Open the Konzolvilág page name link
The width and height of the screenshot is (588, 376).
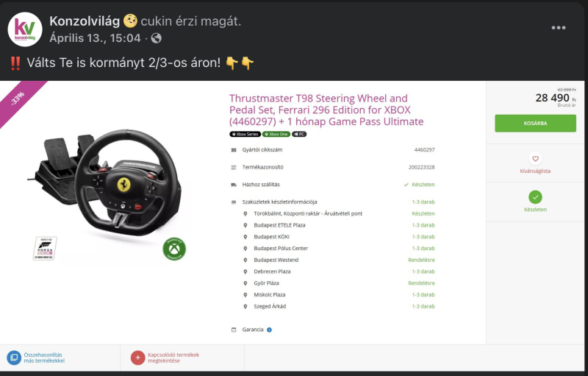pos(85,21)
